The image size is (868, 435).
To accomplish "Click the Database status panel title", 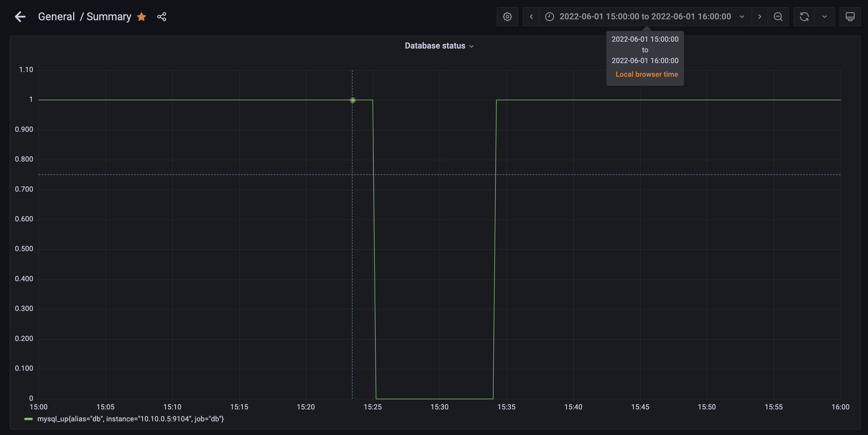I will (435, 46).
